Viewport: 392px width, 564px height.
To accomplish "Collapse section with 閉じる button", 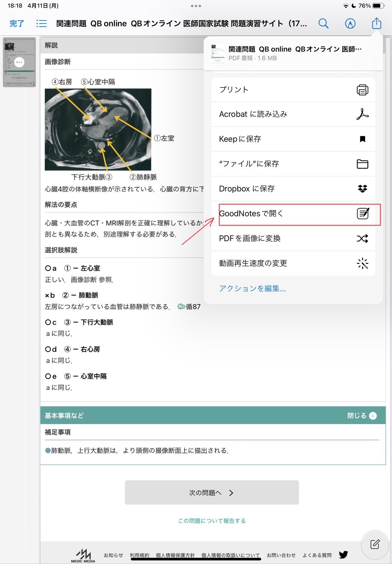I will [x=362, y=416].
